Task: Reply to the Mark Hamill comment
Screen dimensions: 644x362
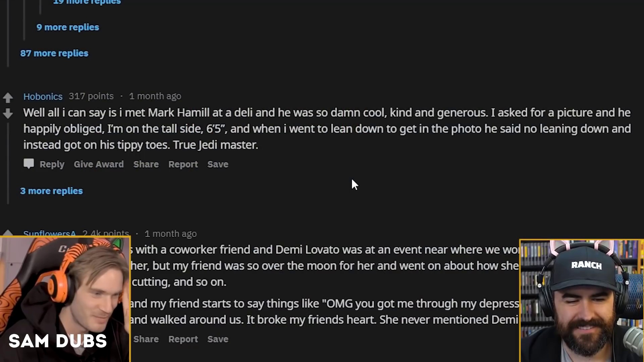Action: [x=52, y=164]
